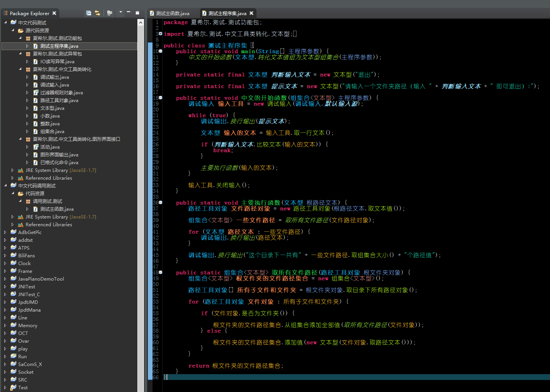Click the 'package 夏希尔.测试.测试功能包' code line
550x392 pixels.
pyautogui.click(x=213, y=22)
